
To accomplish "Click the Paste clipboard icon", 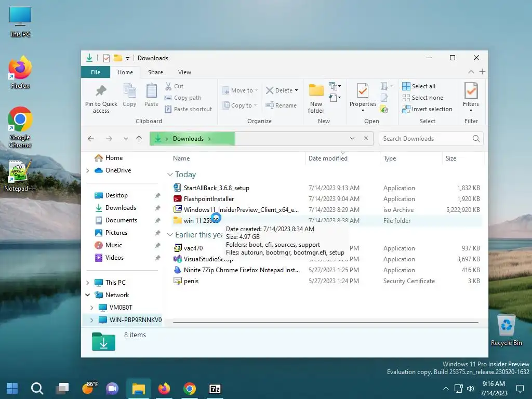I will pos(151,95).
